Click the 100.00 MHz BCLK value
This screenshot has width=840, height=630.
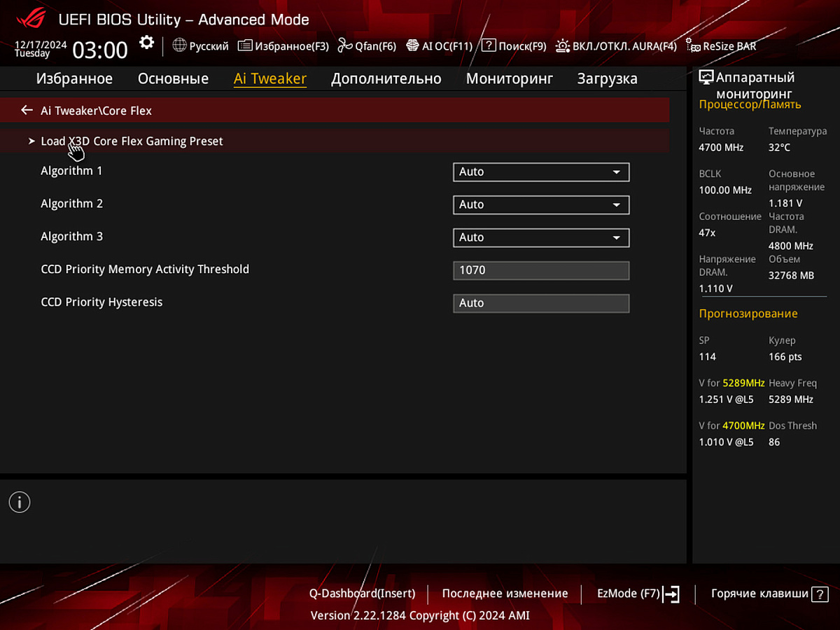click(725, 190)
